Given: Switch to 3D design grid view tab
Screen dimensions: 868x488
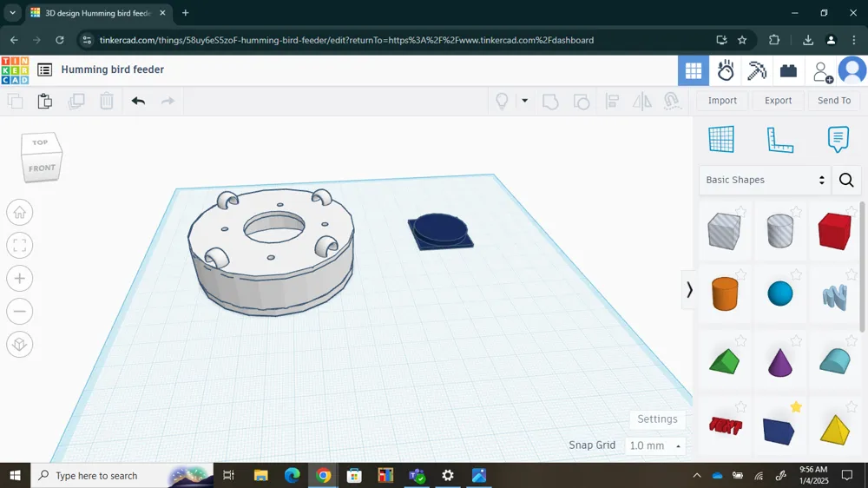Looking at the screenshot, I should [693, 71].
